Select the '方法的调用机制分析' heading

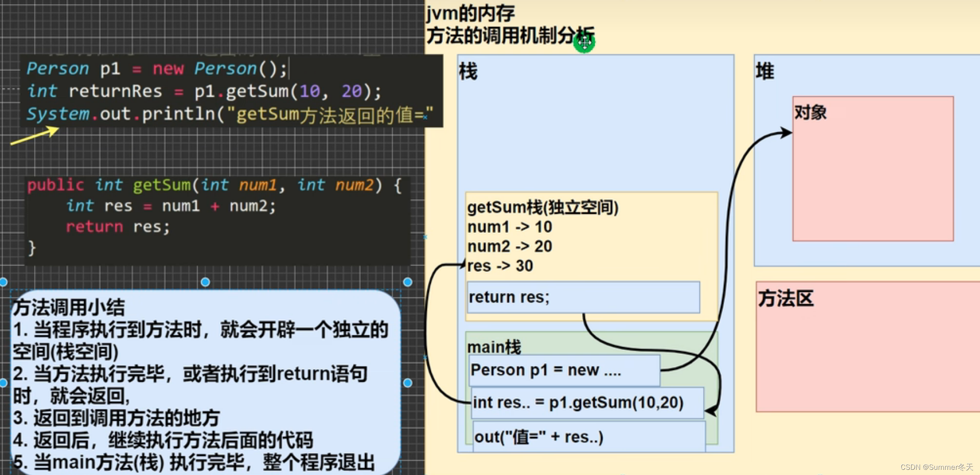click(x=510, y=35)
